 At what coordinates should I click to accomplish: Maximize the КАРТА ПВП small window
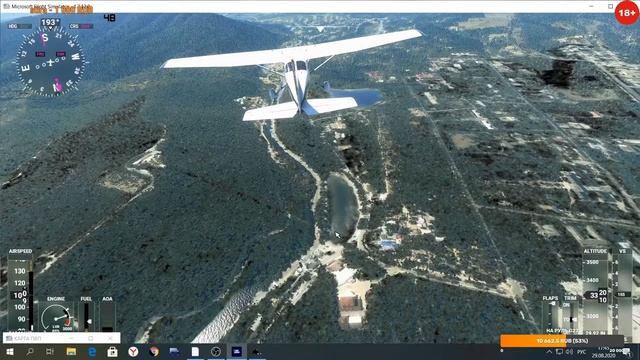click(x=91, y=338)
